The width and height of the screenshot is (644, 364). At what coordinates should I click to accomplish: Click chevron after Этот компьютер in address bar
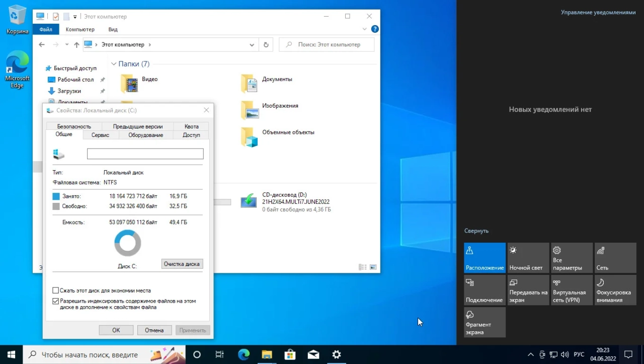[149, 45]
